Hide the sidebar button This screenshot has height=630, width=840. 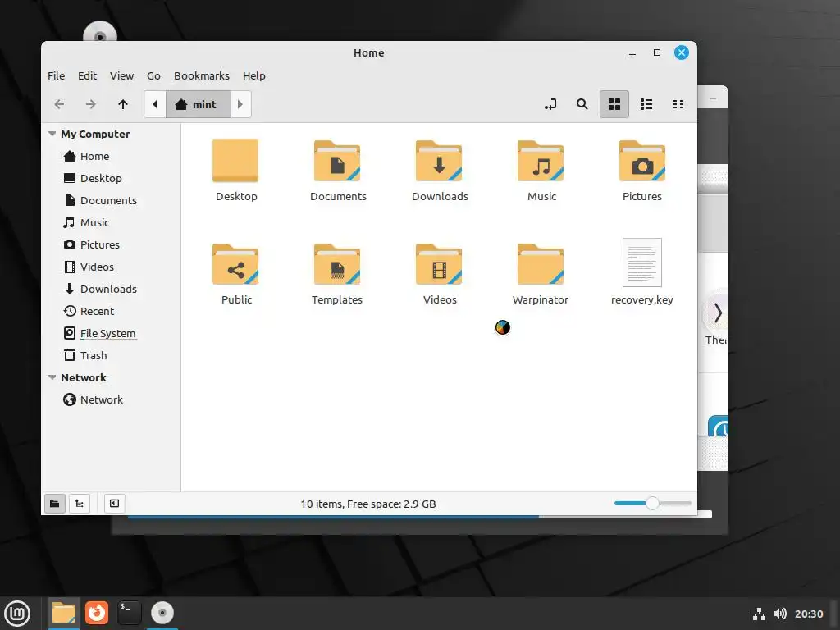[114, 504]
